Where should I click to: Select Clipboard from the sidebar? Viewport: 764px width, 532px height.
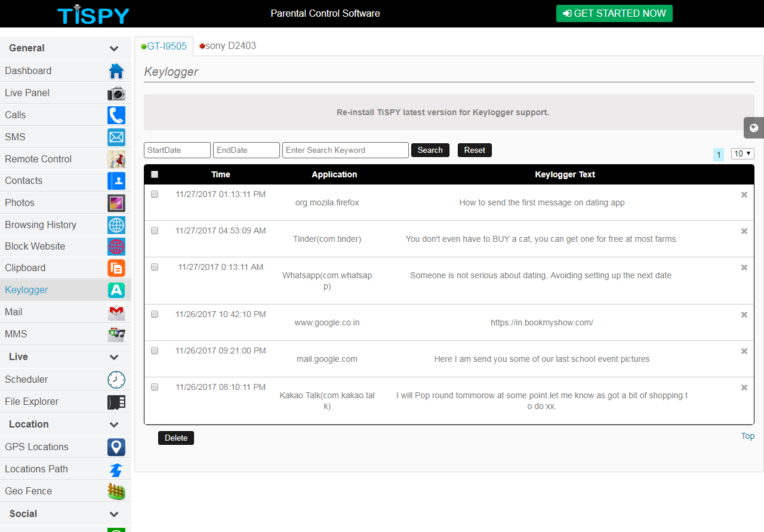pos(66,268)
